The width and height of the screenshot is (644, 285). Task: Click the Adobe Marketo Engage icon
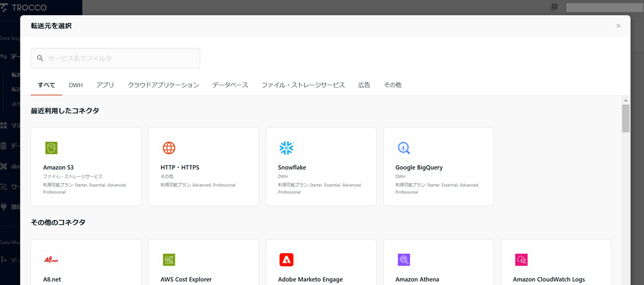pyautogui.click(x=286, y=260)
